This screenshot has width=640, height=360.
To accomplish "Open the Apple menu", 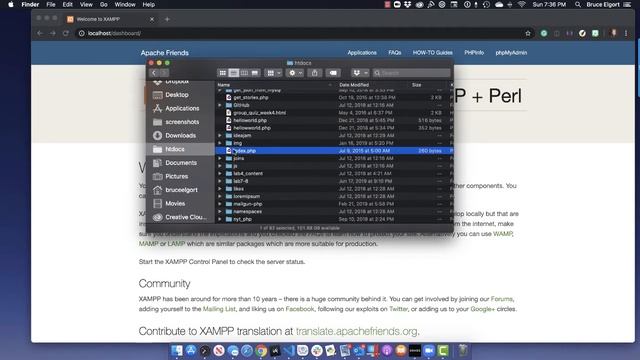I will (x=11, y=4).
